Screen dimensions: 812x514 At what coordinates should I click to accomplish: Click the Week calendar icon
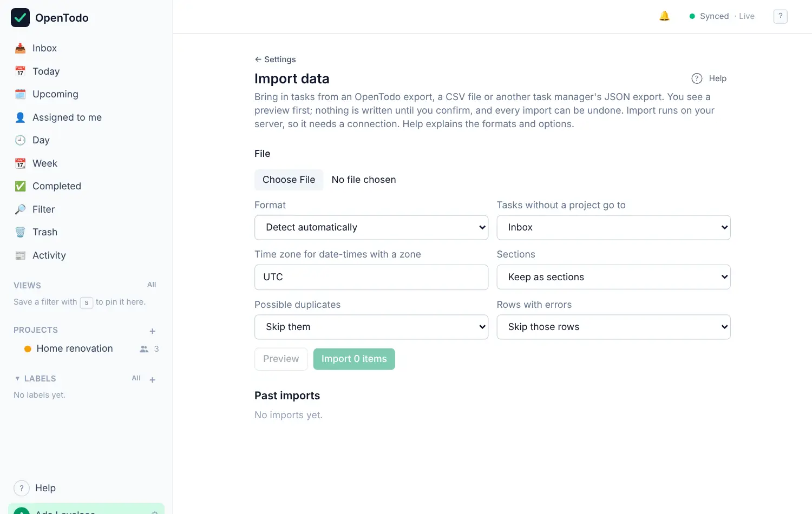click(21, 163)
